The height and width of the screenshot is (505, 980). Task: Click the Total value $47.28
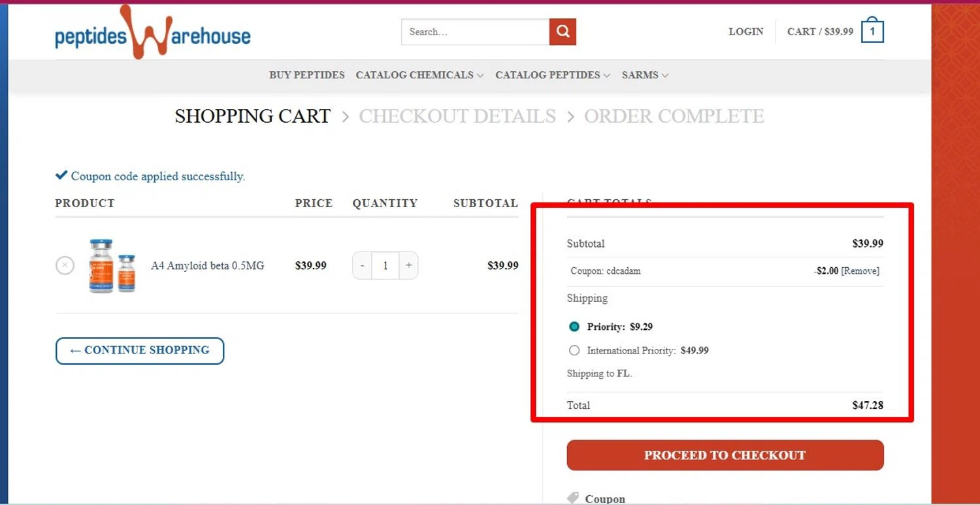pos(868,405)
